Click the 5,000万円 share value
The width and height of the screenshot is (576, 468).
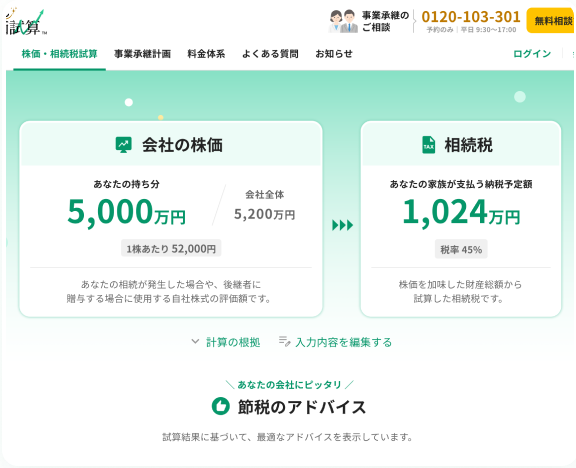[x=127, y=212]
